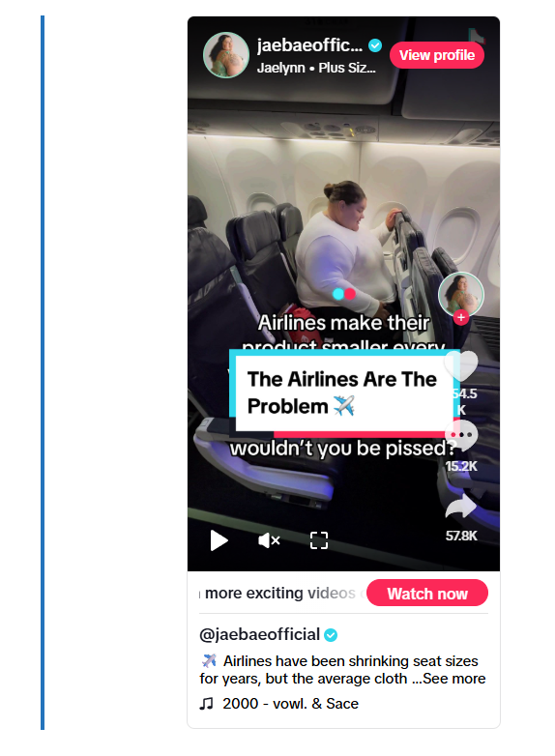Open the @jaebaeofficial handle link
This screenshot has width=555, height=756.
259,634
